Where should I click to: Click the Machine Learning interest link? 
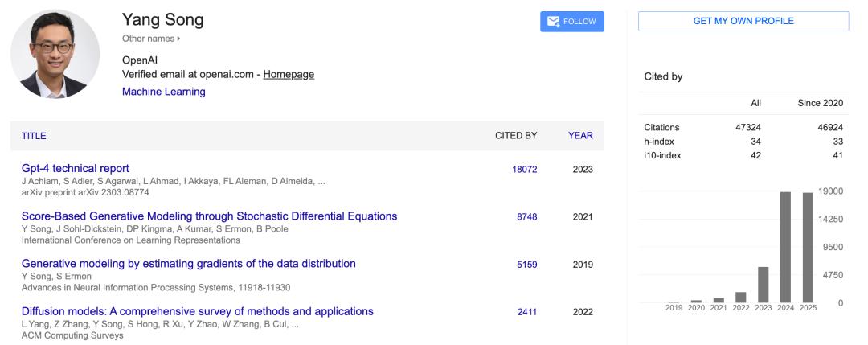click(x=163, y=92)
